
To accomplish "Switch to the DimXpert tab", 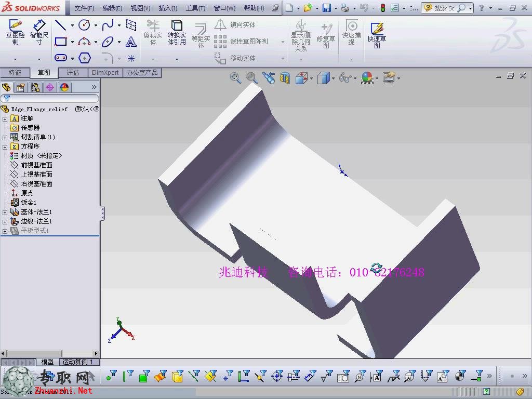I will click(105, 73).
